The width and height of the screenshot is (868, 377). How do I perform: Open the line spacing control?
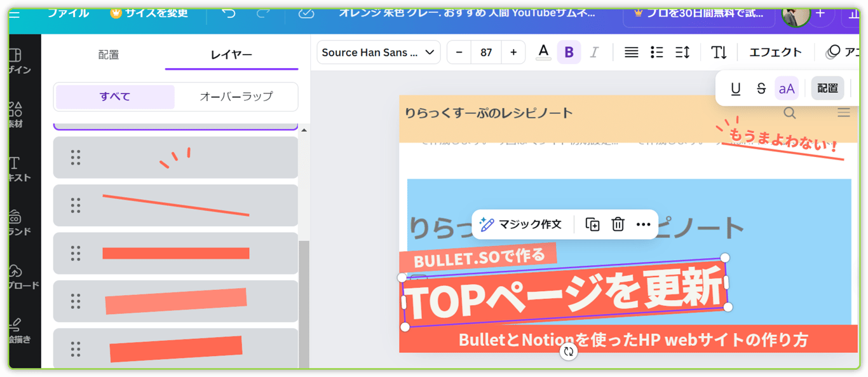pos(682,52)
